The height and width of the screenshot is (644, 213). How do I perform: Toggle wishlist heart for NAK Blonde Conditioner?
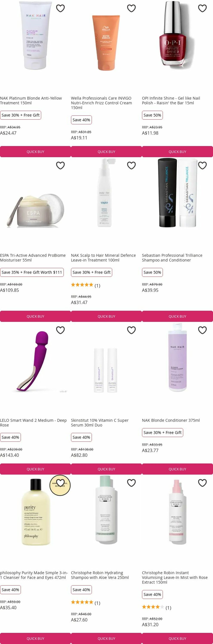(202, 330)
